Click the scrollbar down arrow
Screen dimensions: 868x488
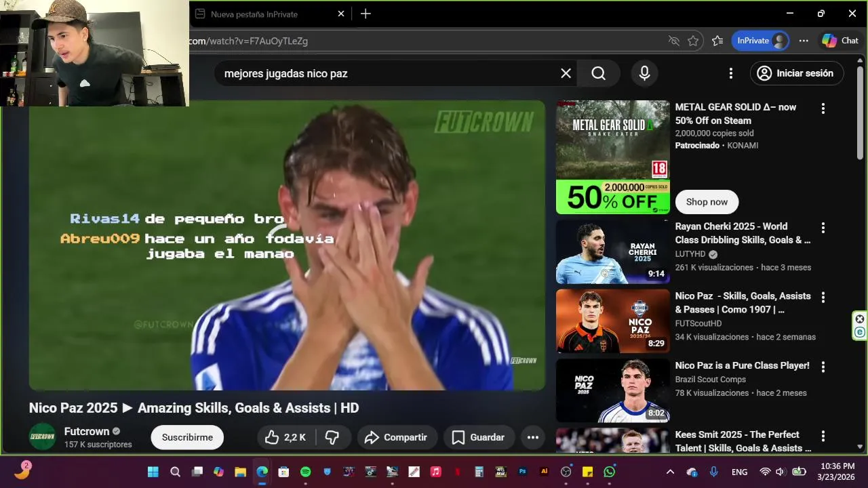860,447
